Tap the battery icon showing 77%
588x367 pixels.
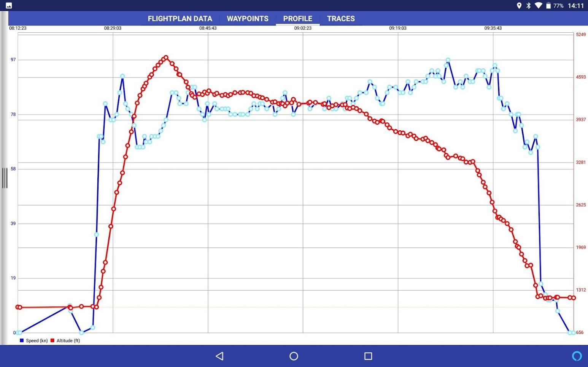pyautogui.click(x=548, y=5)
